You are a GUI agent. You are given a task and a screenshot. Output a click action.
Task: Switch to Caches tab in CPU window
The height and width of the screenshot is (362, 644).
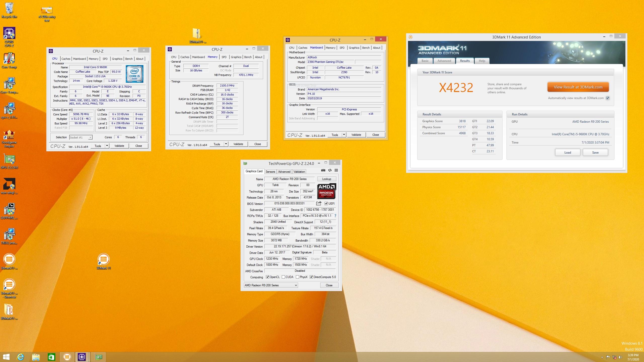[x=66, y=59]
